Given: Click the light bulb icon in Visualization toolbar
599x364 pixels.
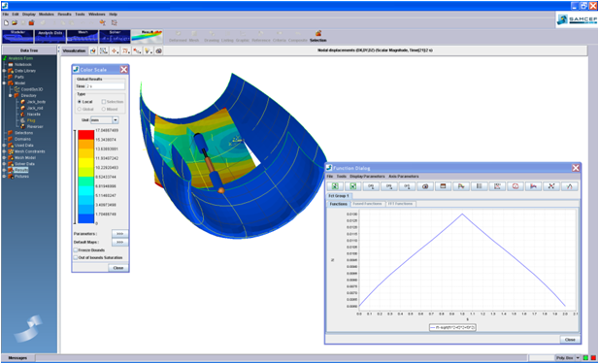Looking at the screenshot, I should click(x=148, y=50).
